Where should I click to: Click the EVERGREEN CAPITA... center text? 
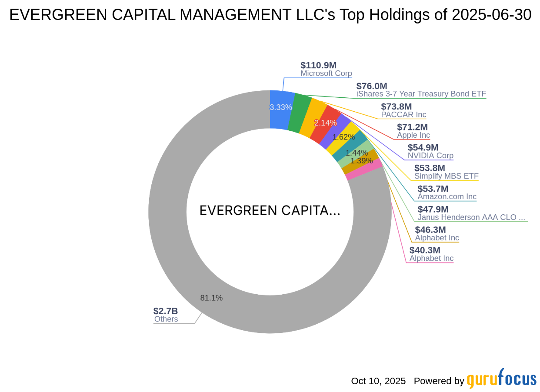pyautogui.click(x=270, y=211)
